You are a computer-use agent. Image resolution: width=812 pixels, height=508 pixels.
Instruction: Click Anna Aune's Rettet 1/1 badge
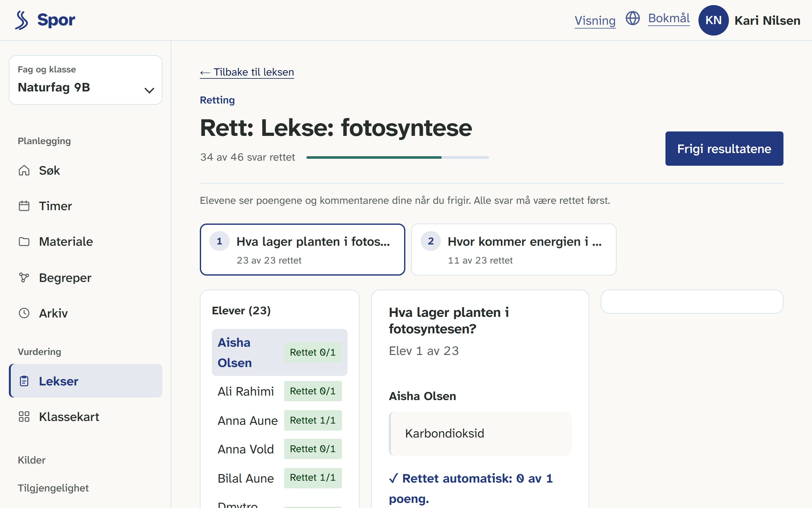[x=313, y=420]
